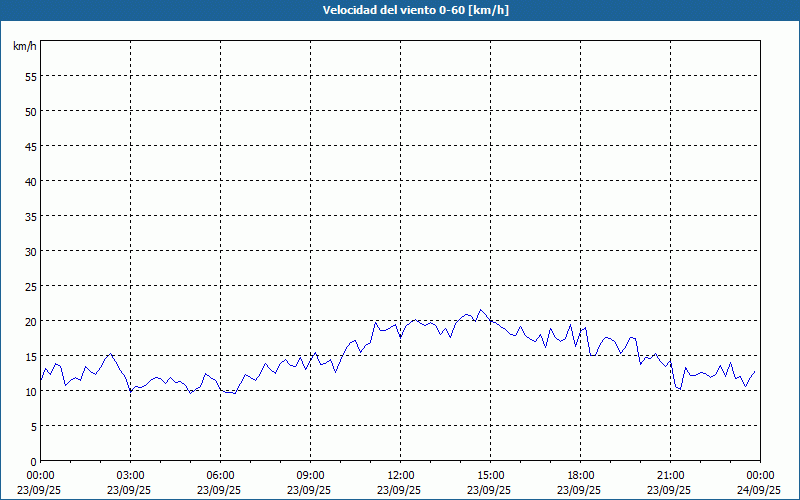800x500 pixels.
Task: Select the 15:00 time label on the x-axis
Action: [490, 475]
